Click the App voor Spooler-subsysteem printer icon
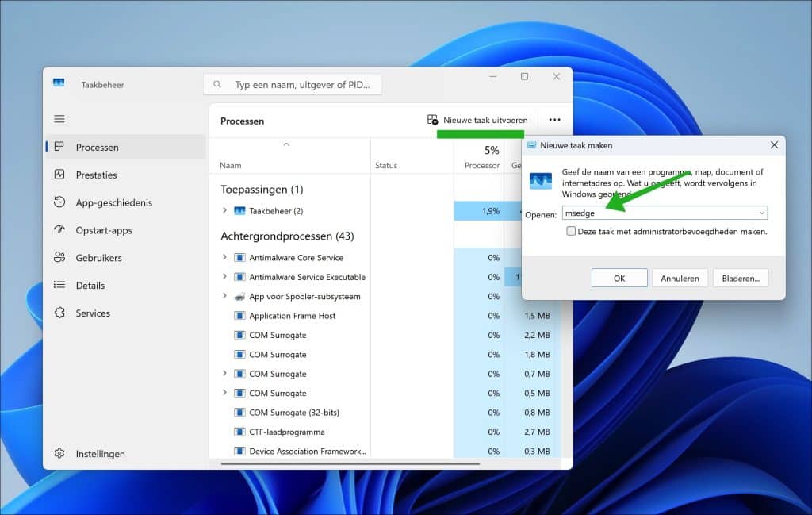 pos(239,296)
